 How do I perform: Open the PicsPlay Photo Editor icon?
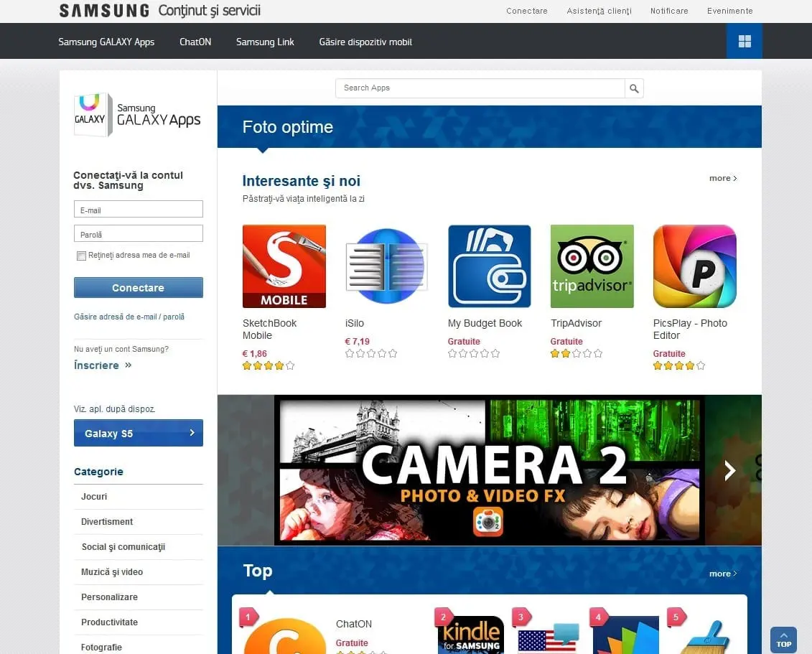click(x=694, y=266)
